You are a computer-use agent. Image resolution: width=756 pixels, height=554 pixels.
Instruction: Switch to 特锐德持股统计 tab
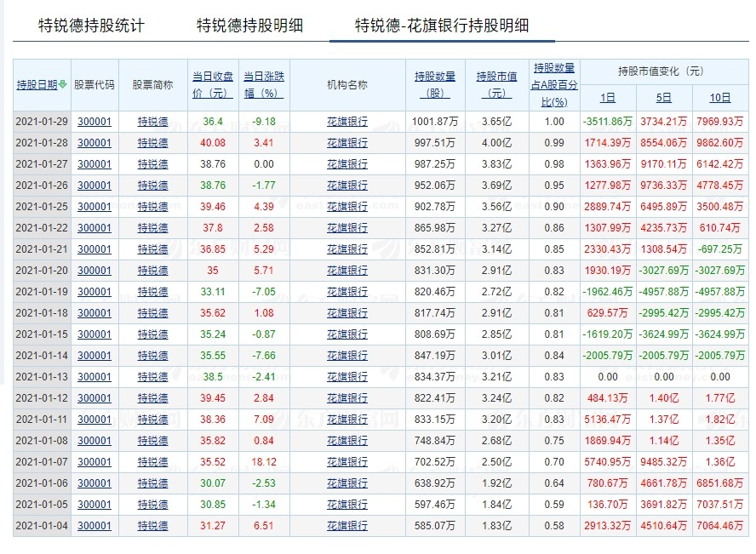tap(91, 26)
